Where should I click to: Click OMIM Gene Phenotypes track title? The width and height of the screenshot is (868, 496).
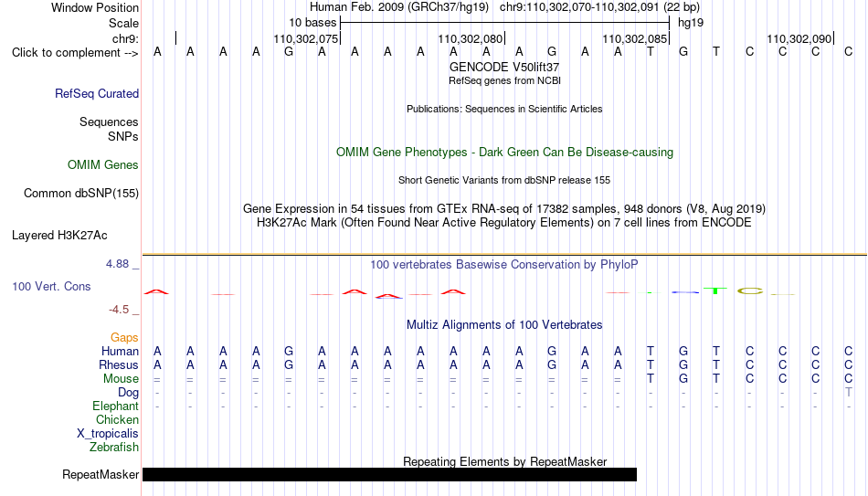[504, 153]
